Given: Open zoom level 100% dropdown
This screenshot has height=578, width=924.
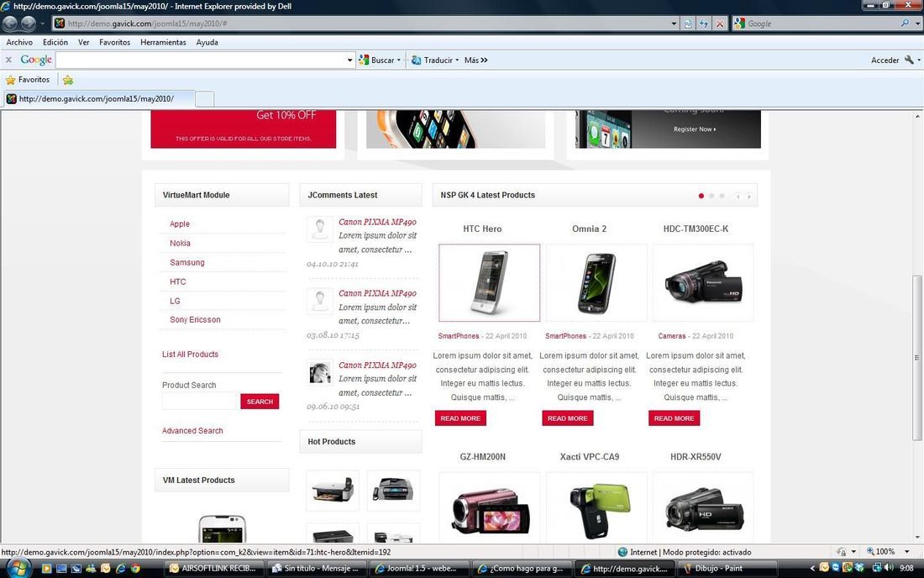Looking at the screenshot, I should coord(907,552).
